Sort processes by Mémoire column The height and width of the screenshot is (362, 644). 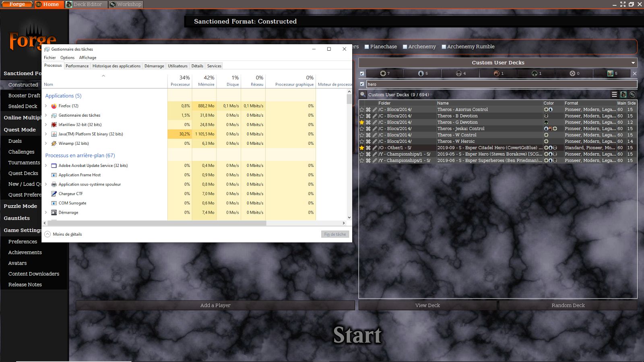[204, 80]
